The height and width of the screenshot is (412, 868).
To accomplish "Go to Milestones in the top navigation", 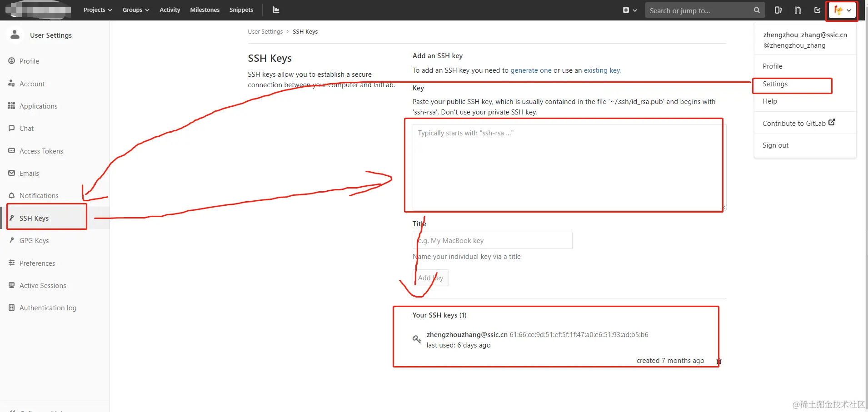I will 205,10.
